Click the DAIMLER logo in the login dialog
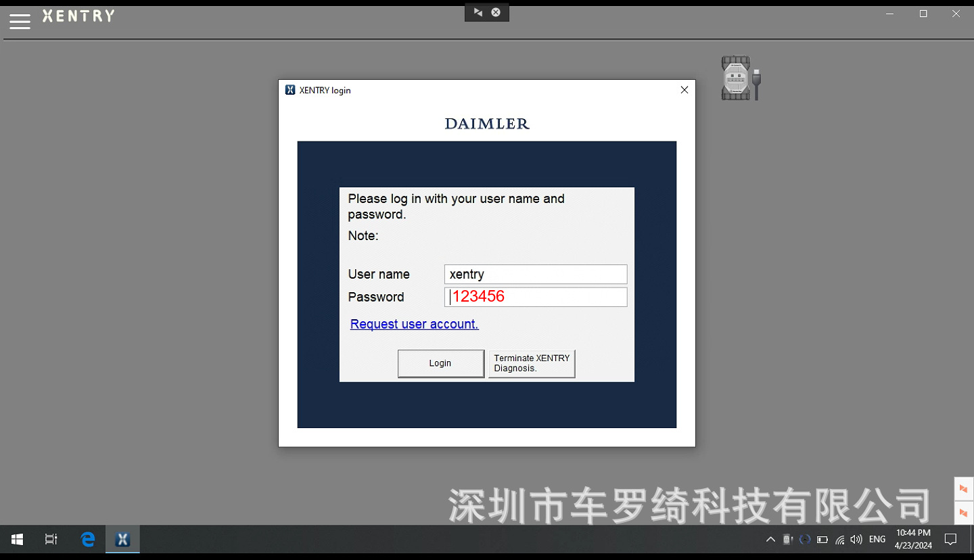974x560 pixels. pyautogui.click(x=487, y=124)
